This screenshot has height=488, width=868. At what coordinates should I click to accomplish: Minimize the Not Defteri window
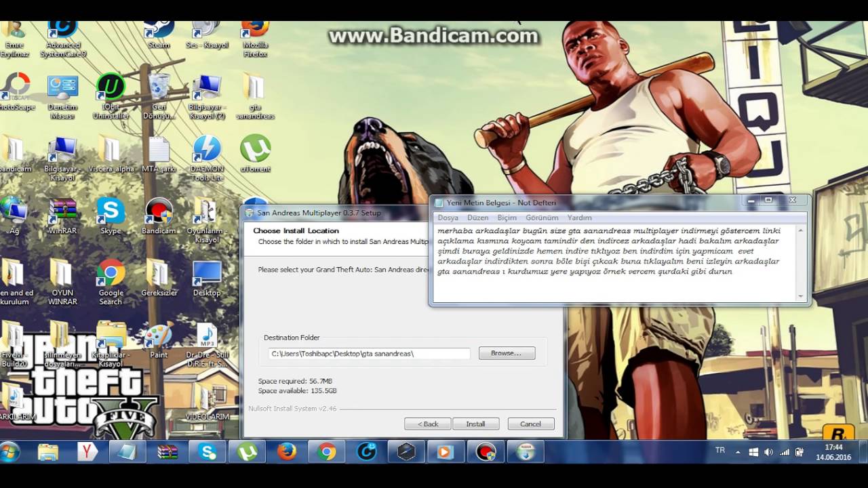(x=751, y=200)
